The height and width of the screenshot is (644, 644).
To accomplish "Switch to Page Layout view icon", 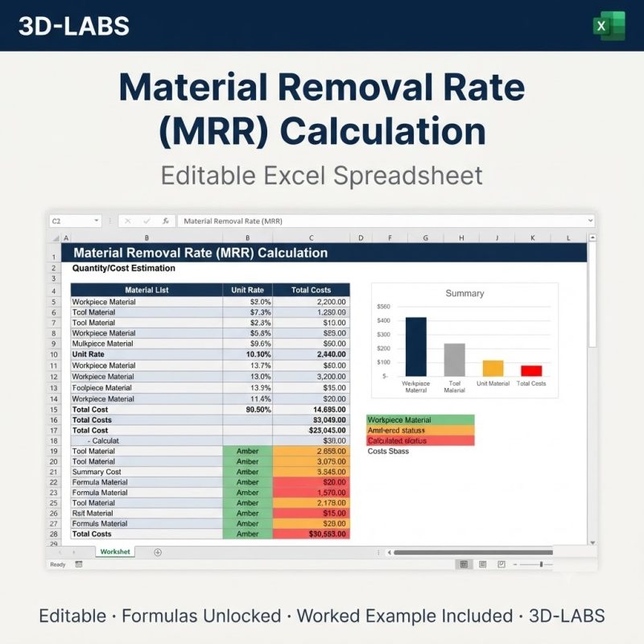I will point(482,564).
